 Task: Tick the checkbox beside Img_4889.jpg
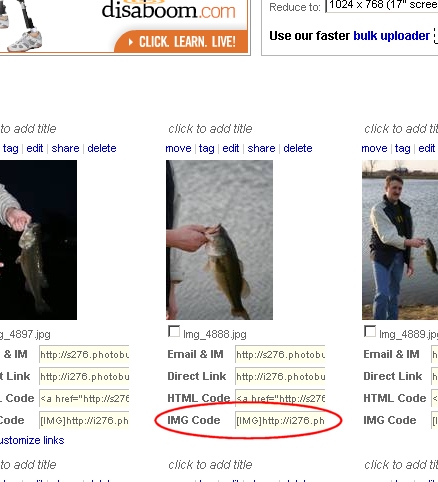click(x=370, y=331)
